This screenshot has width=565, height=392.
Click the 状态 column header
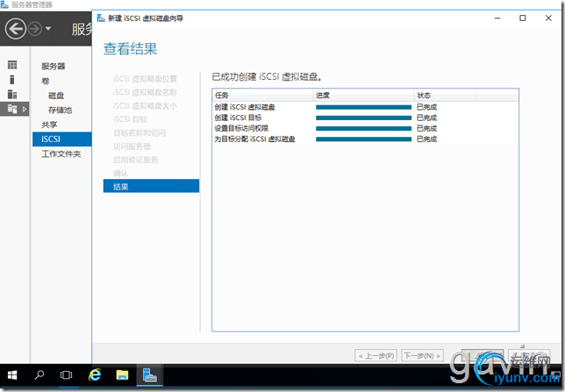point(445,95)
